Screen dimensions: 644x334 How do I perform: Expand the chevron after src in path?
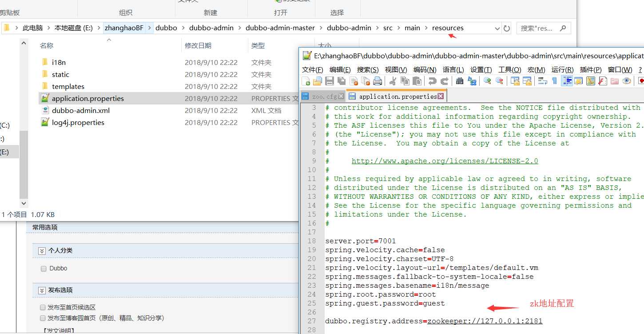pos(398,28)
